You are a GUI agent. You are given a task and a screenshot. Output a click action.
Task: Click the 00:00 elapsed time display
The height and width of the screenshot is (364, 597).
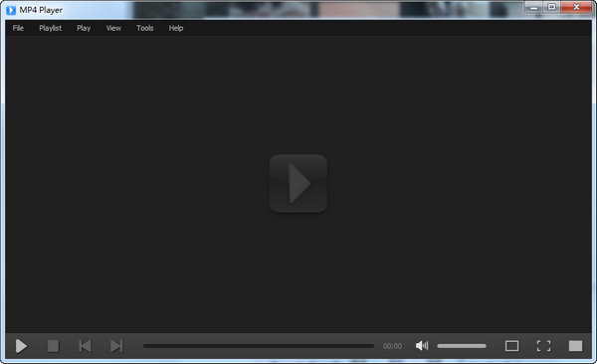tap(392, 346)
